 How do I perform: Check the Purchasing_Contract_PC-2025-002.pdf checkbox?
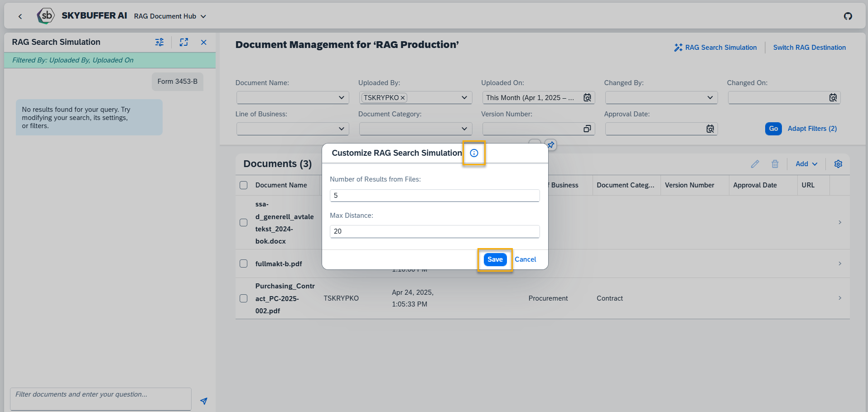click(243, 298)
